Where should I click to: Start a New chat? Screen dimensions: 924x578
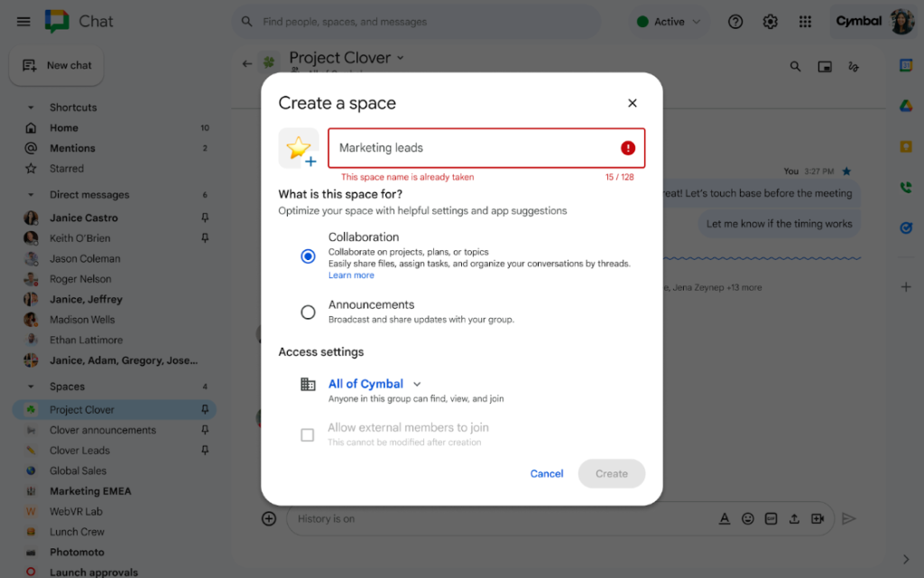(57, 65)
